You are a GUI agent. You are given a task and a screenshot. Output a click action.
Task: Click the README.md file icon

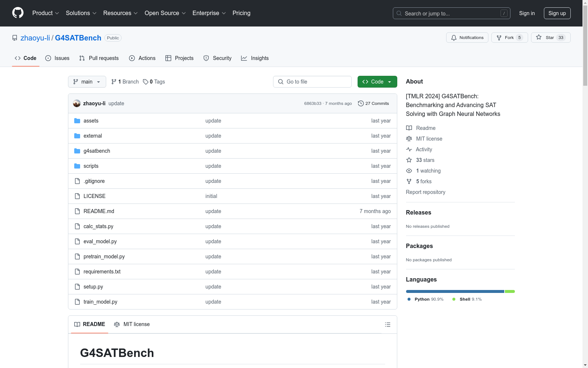pos(77,211)
